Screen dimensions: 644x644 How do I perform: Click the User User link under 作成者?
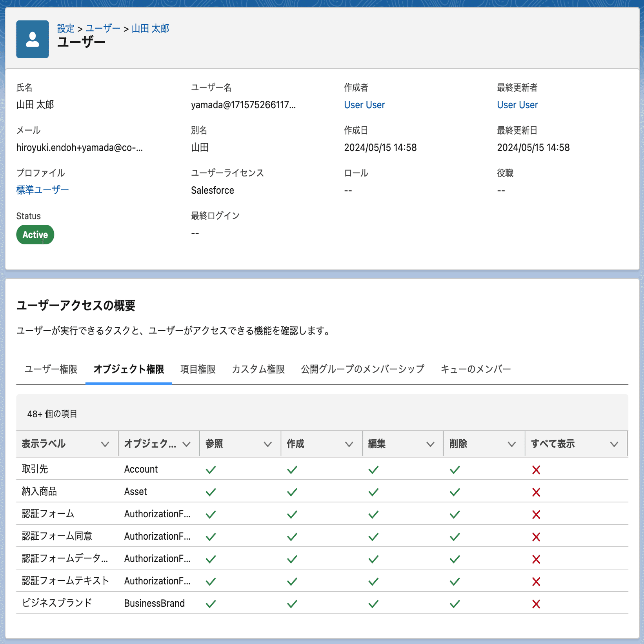(x=364, y=104)
